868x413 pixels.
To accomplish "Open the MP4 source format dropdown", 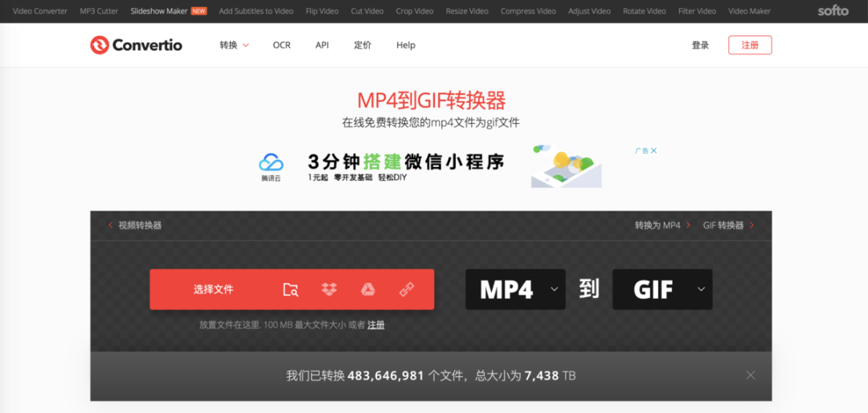I will click(x=515, y=289).
